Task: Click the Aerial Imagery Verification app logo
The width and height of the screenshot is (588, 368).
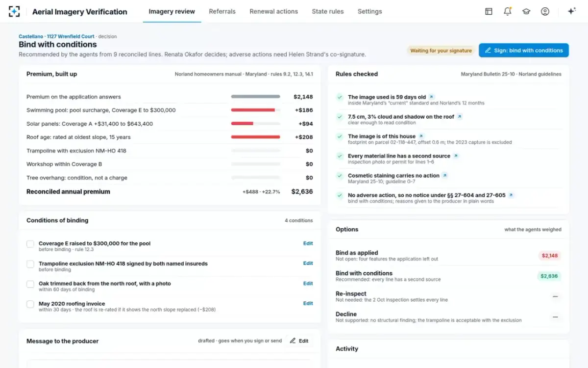Action: 14,11
